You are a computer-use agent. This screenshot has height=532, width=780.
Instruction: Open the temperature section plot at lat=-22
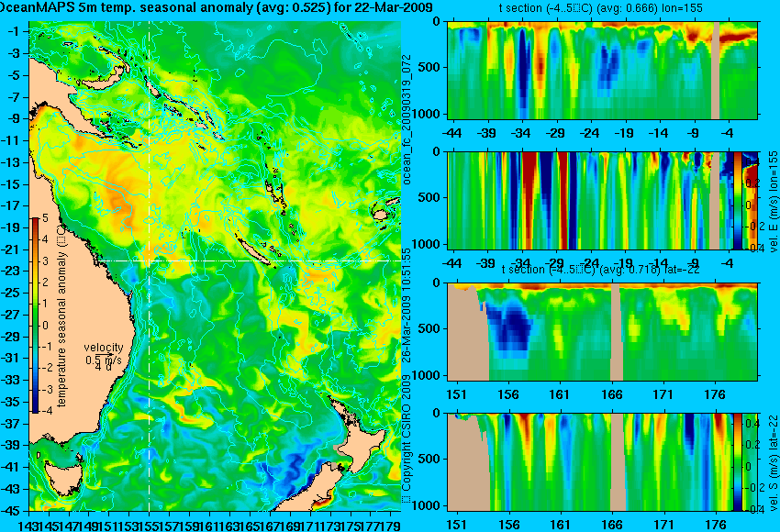[x=602, y=332]
